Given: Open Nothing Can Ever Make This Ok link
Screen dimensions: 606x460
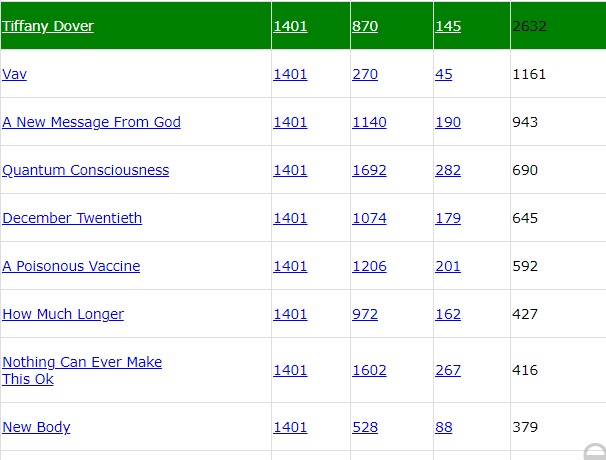Looking at the screenshot, I should pyautogui.click(x=82, y=370).
